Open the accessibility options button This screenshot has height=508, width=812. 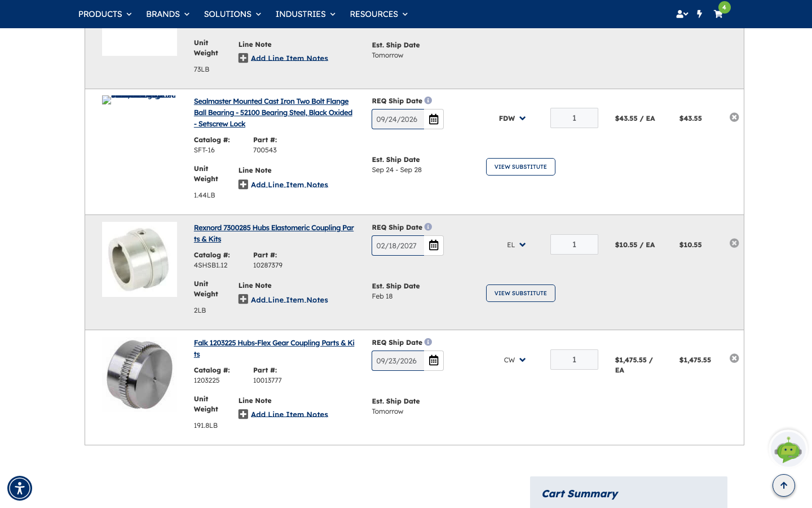pos(20,488)
